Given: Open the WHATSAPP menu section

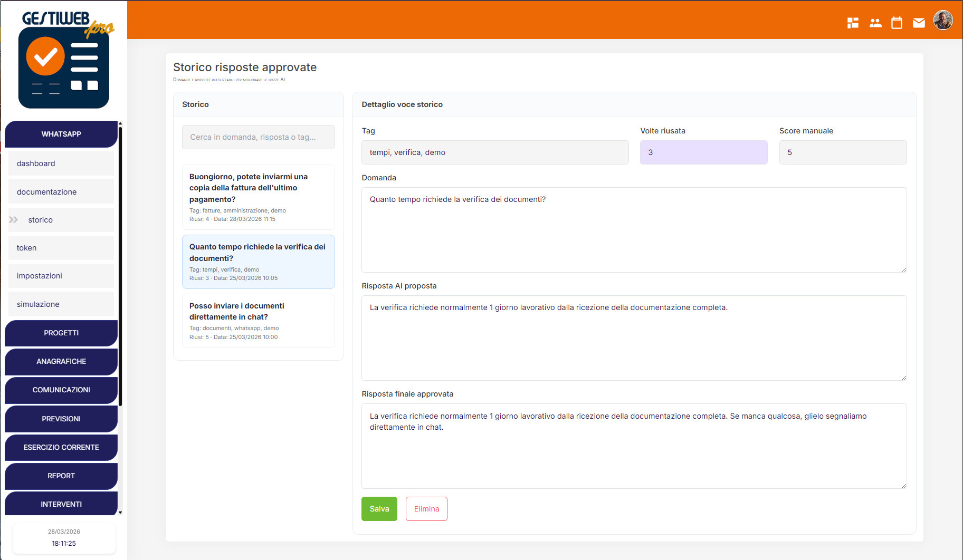Looking at the screenshot, I should [61, 134].
